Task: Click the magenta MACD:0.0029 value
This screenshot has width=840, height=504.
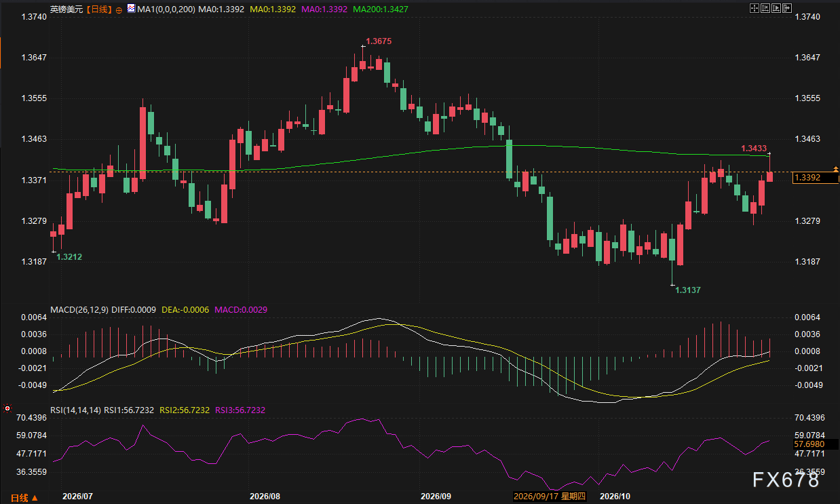Action: (x=241, y=310)
